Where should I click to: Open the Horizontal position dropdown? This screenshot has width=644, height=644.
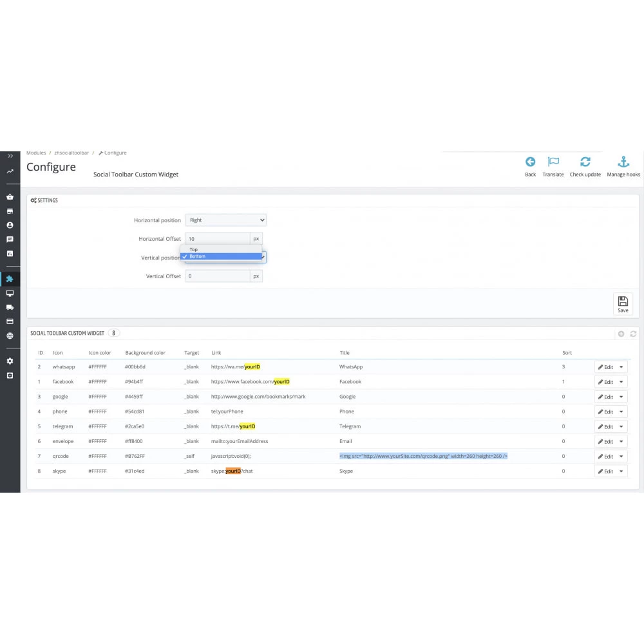point(225,220)
